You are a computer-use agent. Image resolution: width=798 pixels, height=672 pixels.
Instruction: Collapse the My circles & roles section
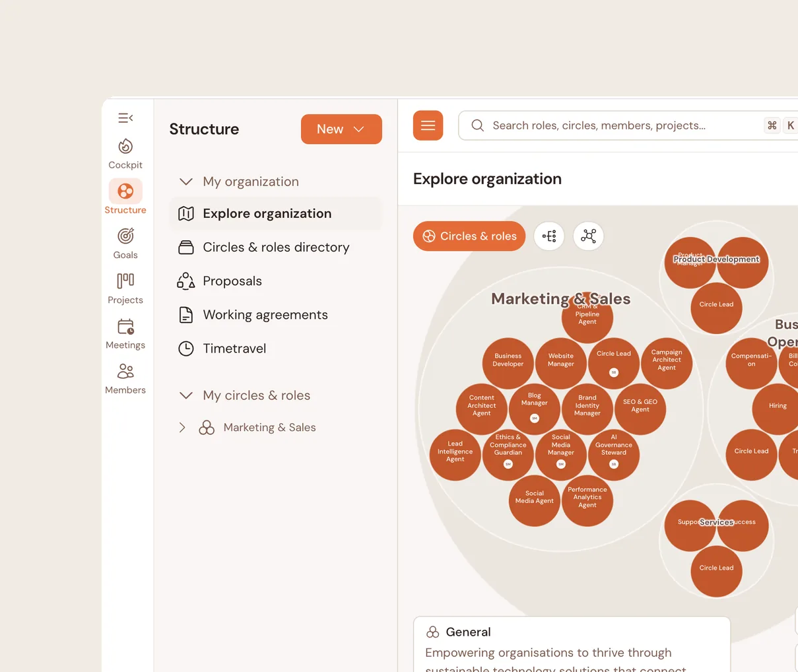(x=186, y=395)
